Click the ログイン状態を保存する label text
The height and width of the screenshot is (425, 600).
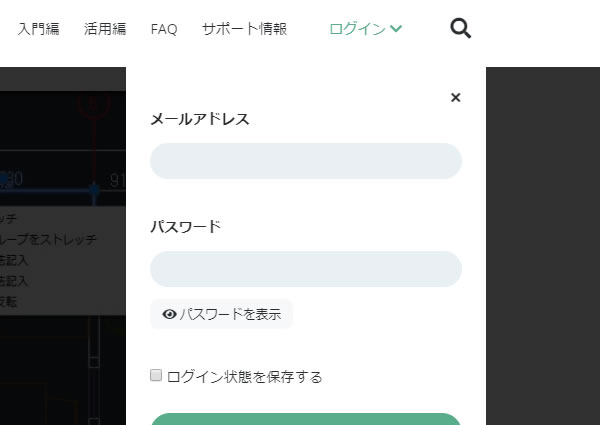tap(245, 377)
